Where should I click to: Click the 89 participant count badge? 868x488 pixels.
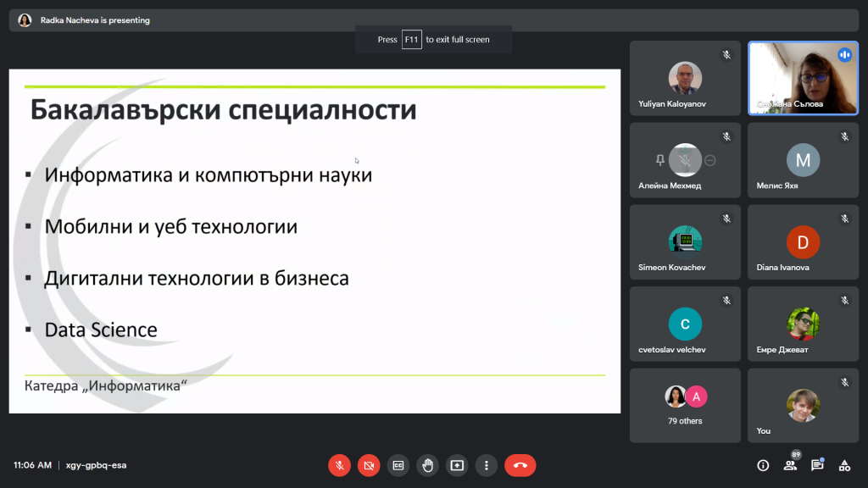[x=796, y=454]
